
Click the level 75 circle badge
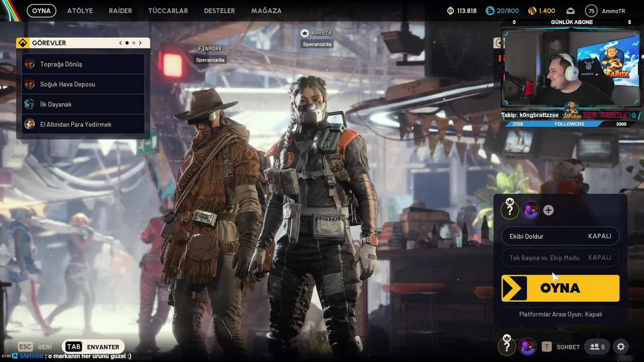tap(591, 11)
